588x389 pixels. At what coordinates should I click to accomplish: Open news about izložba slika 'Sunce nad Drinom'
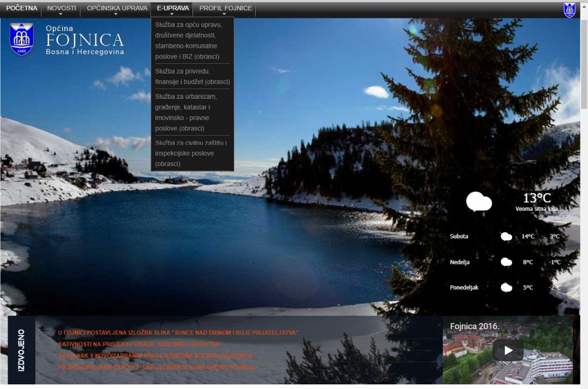pos(178,333)
